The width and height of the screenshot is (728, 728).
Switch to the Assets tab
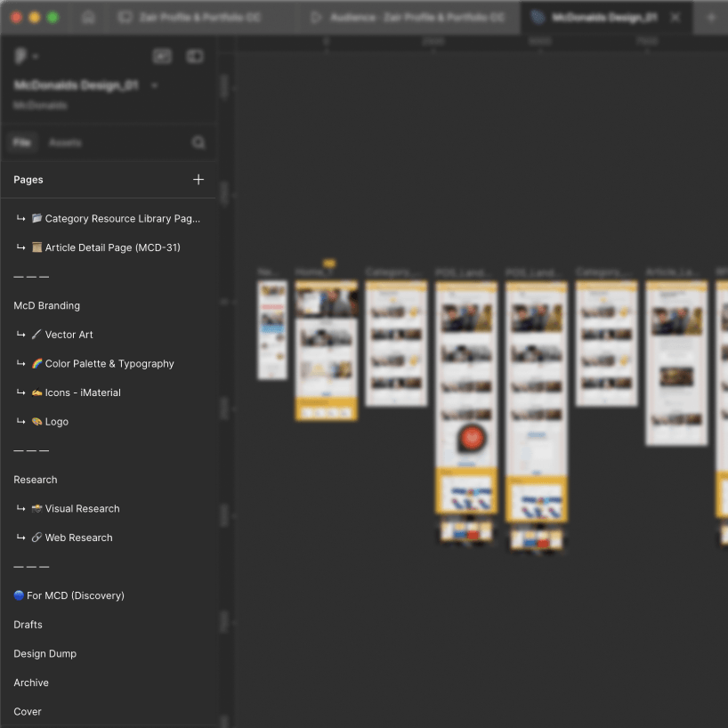pos(65,142)
